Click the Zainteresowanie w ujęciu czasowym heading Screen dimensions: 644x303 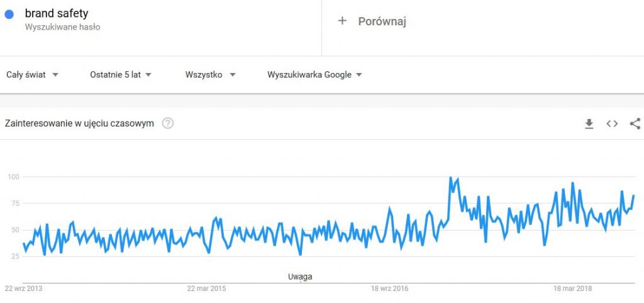(x=79, y=123)
